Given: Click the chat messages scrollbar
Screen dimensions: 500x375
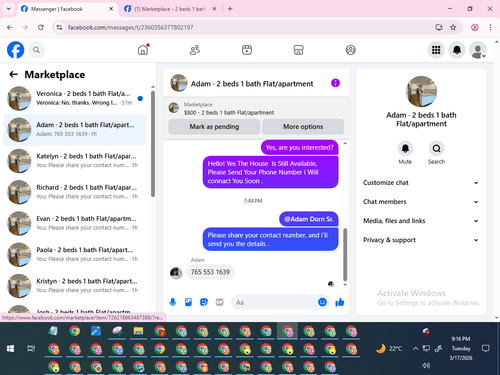Looking at the screenshot, I should (345, 255).
